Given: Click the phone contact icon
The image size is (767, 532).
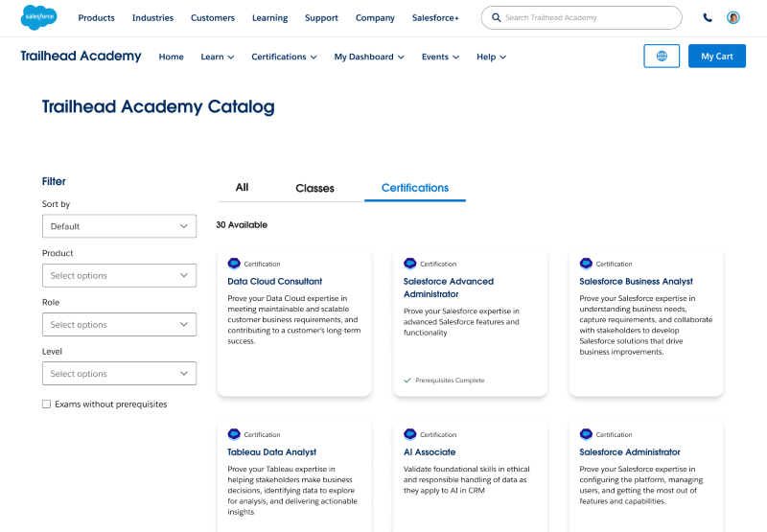Looking at the screenshot, I should 708,17.
